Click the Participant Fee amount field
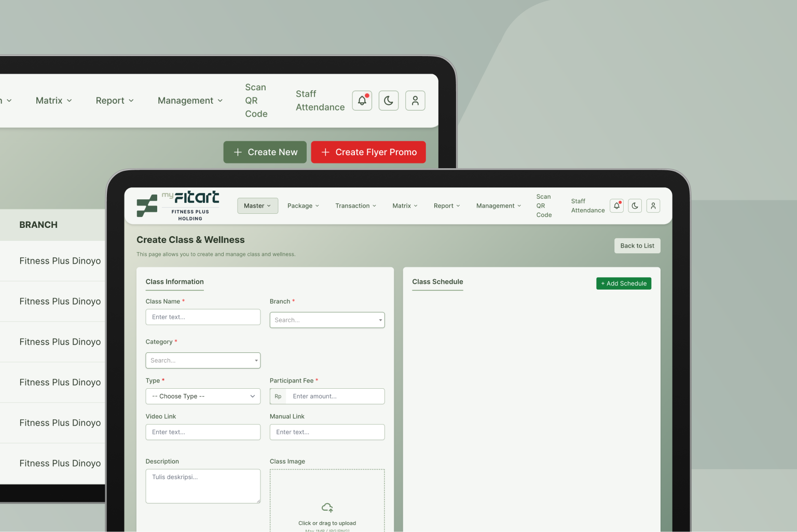This screenshot has width=797, height=532. pyautogui.click(x=335, y=397)
